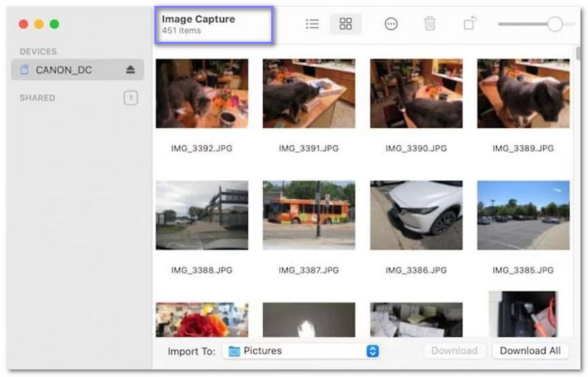Adjust the thumbnail size slider
This screenshot has height=377, width=588.
tap(555, 24)
